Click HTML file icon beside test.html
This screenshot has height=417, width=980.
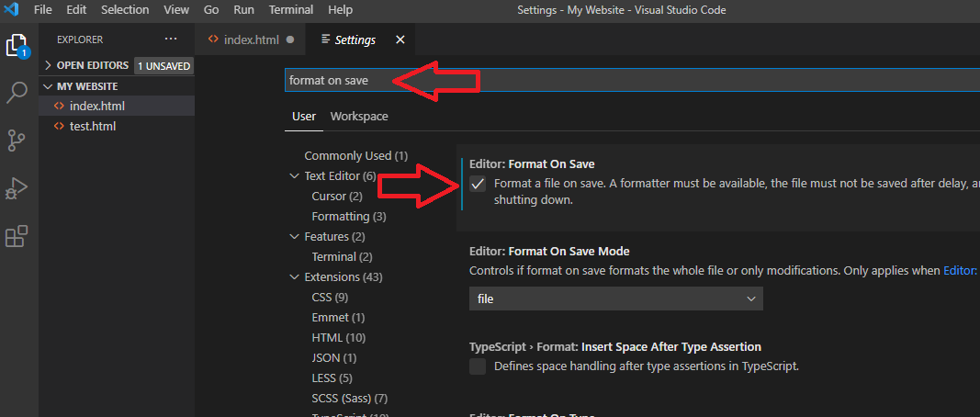pyautogui.click(x=59, y=126)
